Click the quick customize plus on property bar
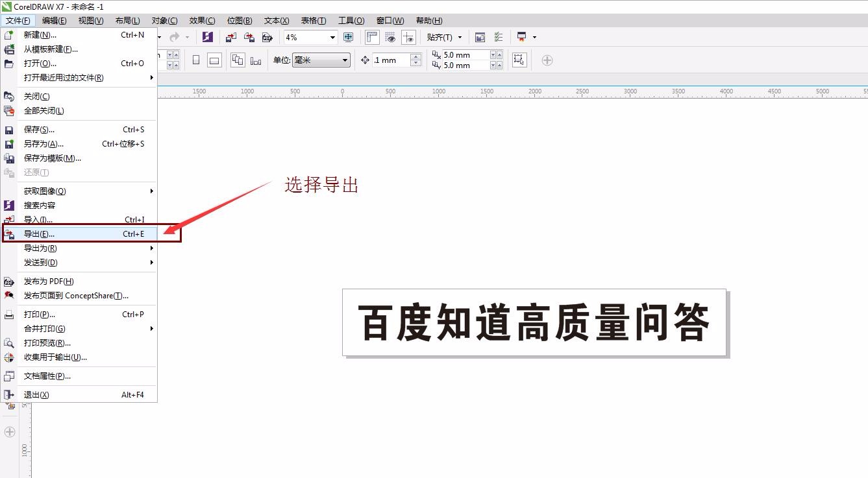 (547, 60)
